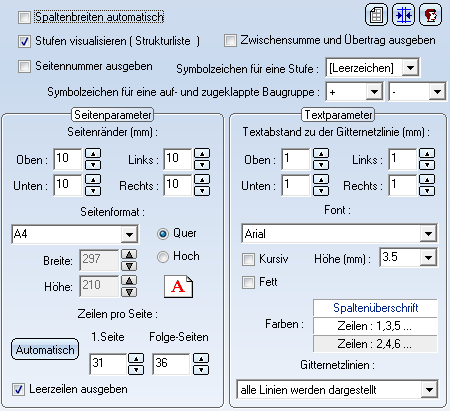Decrease Textabstand Unten value

click(x=321, y=191)
